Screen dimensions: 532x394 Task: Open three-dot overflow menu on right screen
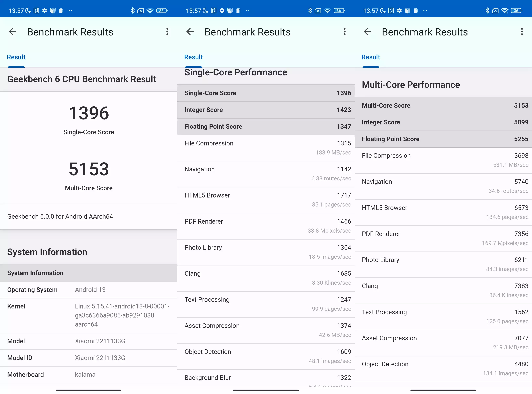click(x=522, y=32)
